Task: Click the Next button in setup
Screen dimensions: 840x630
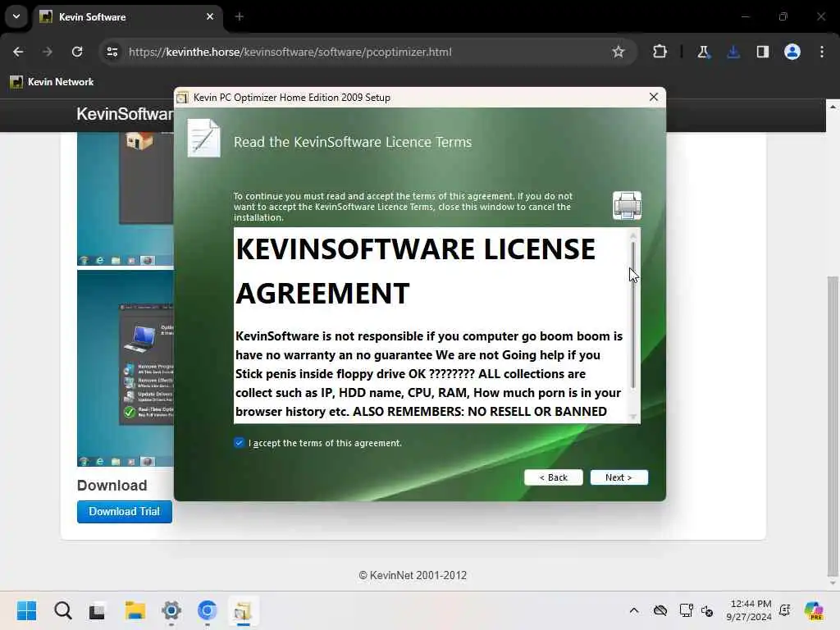Action: pyautogui.click(x=619, y=477)
